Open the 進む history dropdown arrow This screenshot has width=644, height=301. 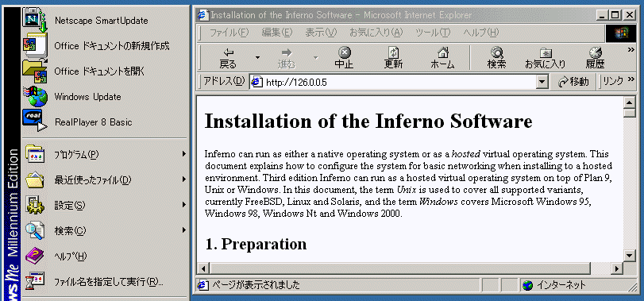tap(315, 57)
